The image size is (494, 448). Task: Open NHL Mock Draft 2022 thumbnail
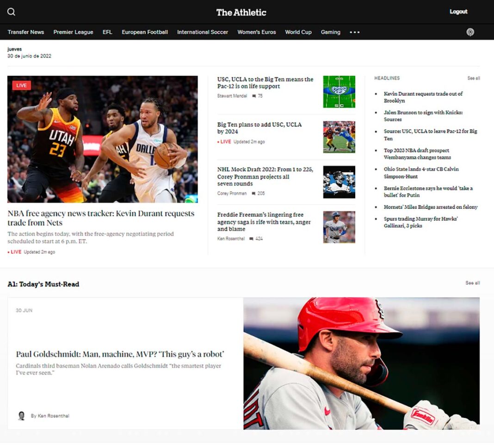pyautogui.click(x=339, y=182)
